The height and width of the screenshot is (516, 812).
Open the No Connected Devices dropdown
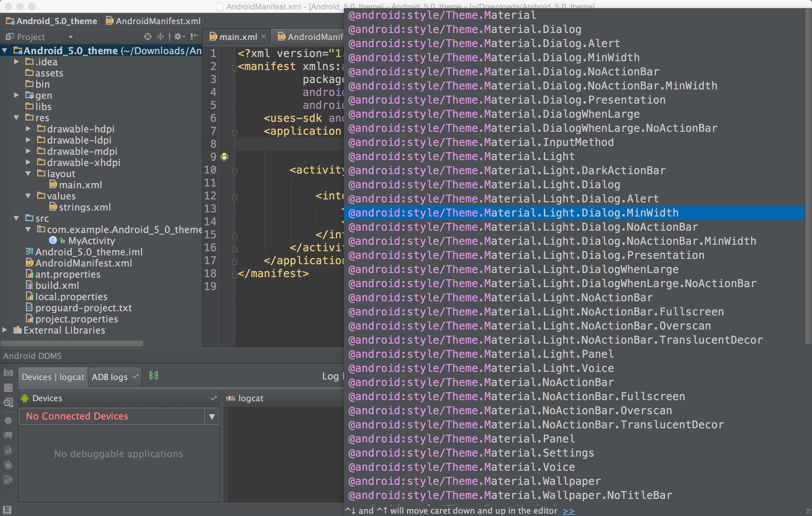(212, 417)
